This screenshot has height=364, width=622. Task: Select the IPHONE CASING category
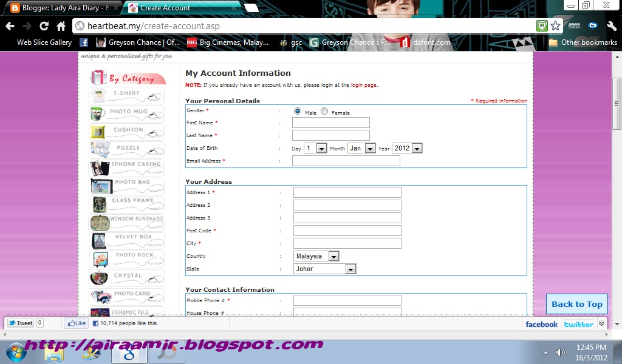point(126,168)
